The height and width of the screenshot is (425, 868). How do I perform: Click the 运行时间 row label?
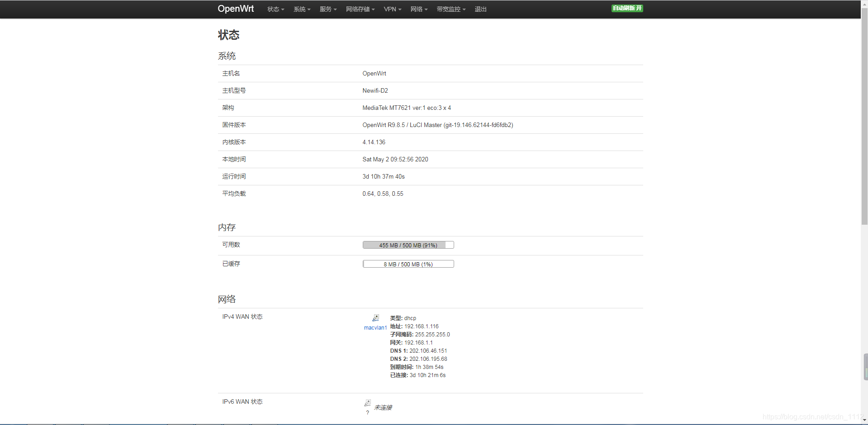click(x=234, y=176)
